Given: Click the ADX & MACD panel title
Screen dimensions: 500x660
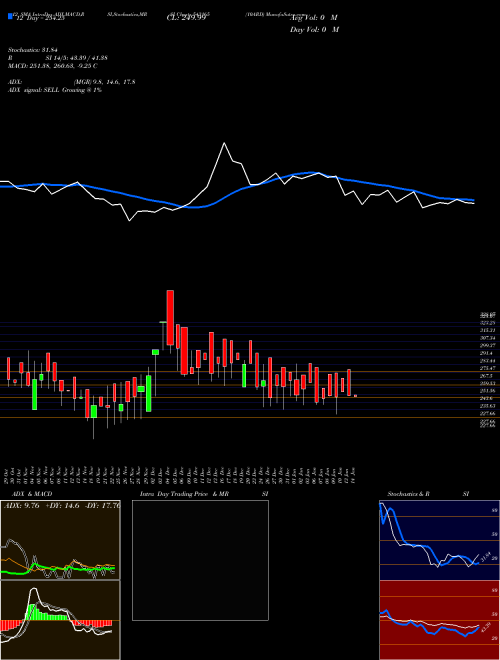Looking at the screenshot, I should (32, 494).
